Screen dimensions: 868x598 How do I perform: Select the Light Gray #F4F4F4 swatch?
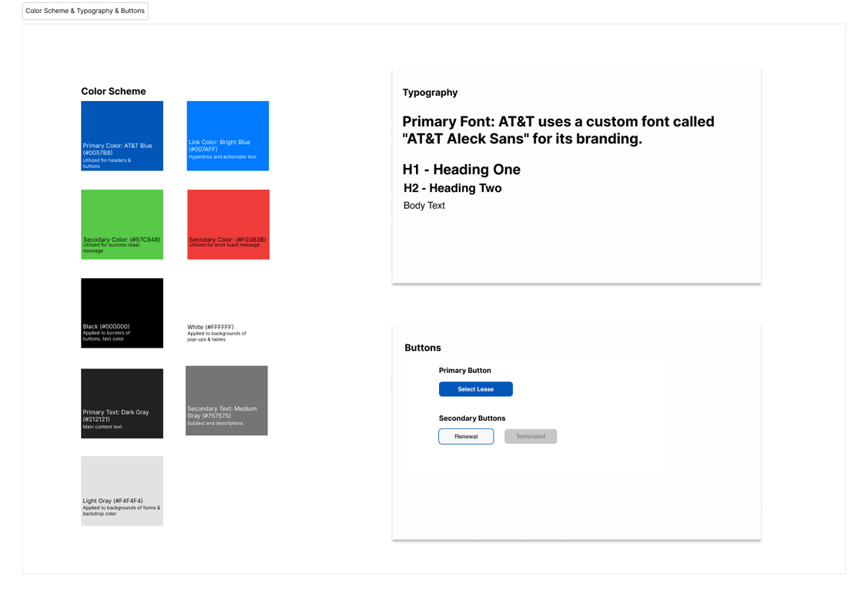point(122,491)
